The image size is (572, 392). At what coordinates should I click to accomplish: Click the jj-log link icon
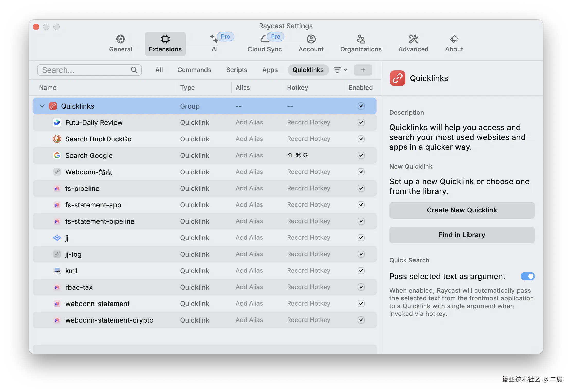[57, 254]
